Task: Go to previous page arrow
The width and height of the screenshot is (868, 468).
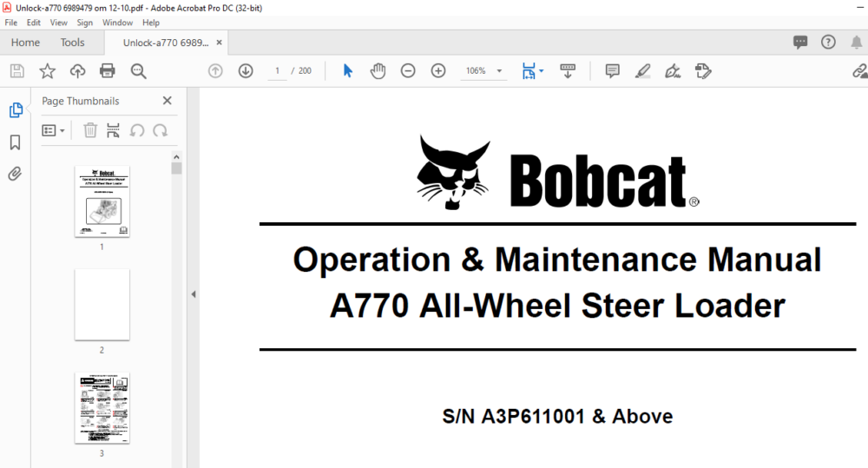Action: 215,71
